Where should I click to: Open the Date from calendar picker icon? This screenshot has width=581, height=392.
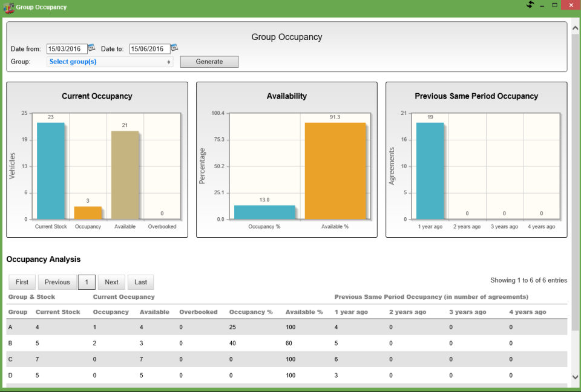tap(91, 48)
